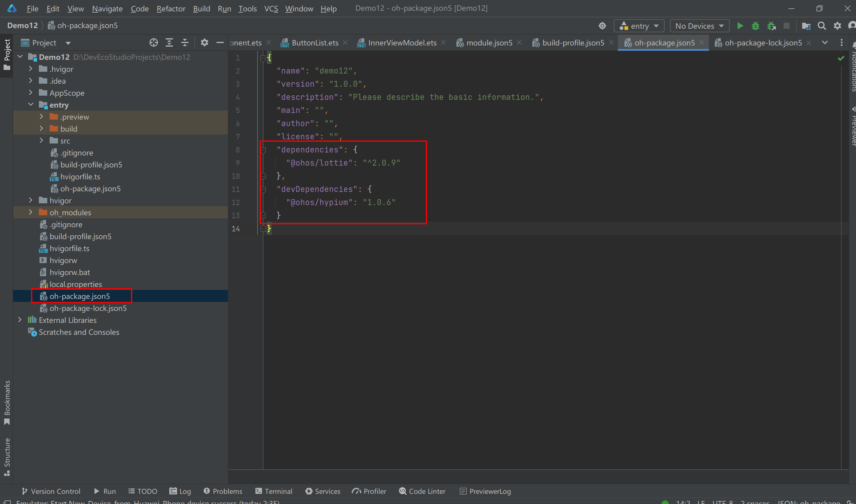Toggle the Project tool window sidebar button

(x=7, y=54)
